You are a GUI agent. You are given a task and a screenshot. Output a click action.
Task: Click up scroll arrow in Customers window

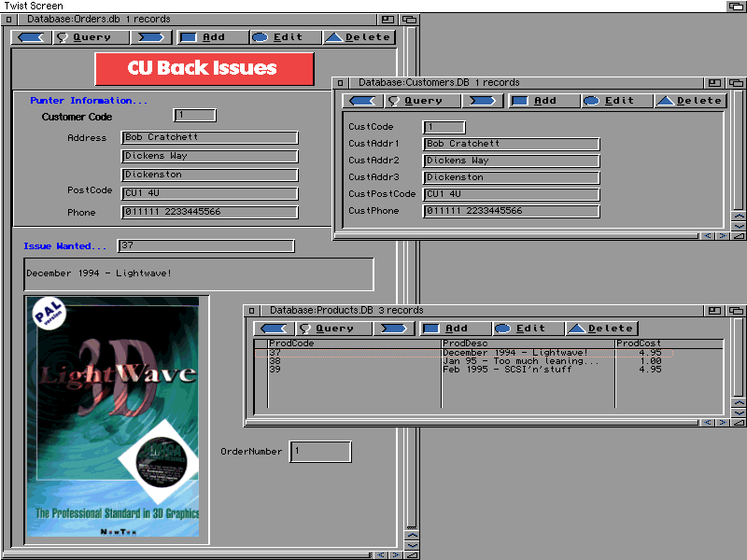pos(739,217)
